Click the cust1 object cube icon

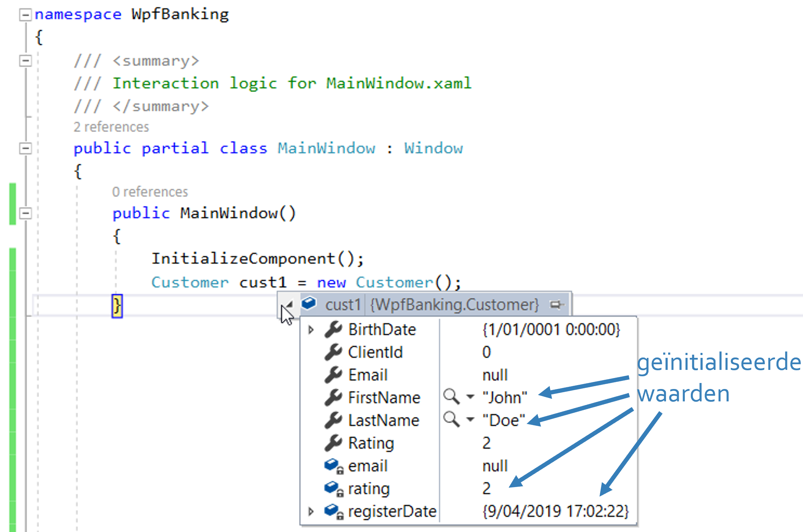tap(309, 304)
